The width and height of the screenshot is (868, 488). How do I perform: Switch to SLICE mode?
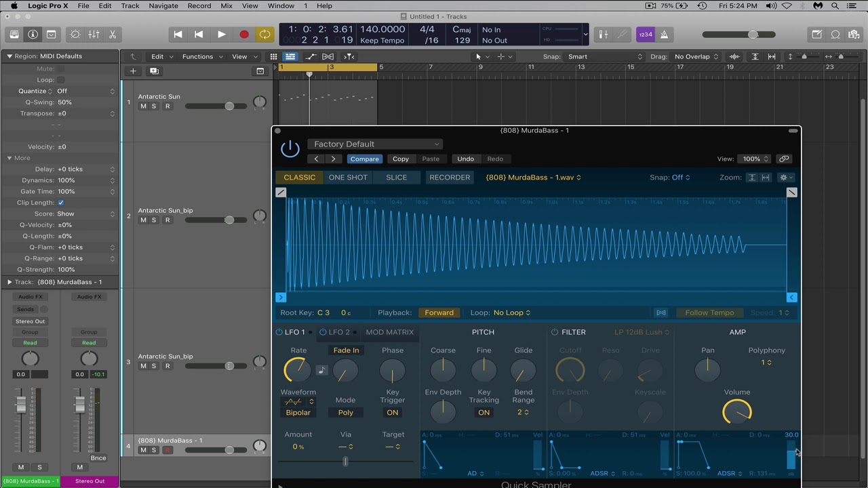tap(397, 178)
